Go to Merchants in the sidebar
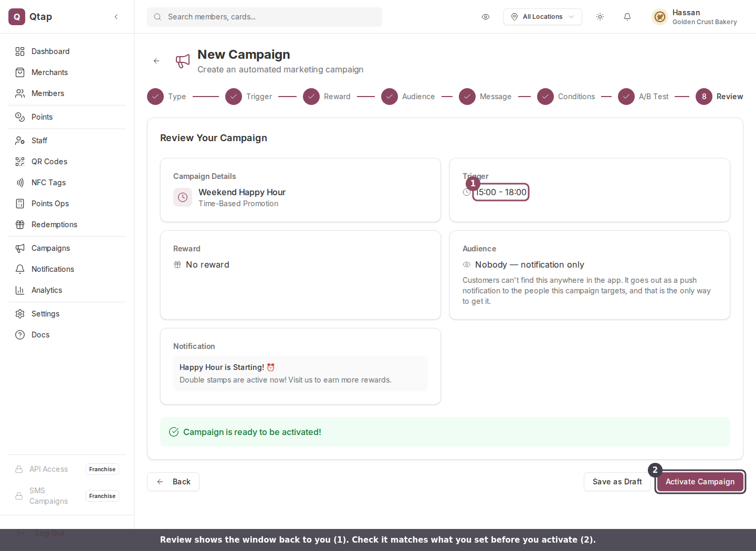This screenshot has width=756, height=551. 67,72
